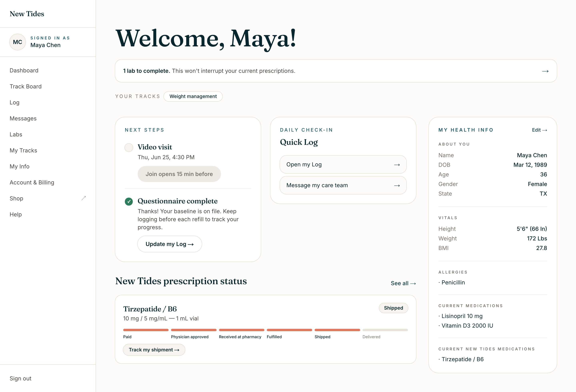Go to Track Board
Image resolution: width=576 pixels, height=392 pixels.
pyautogui.click(x=26, y=86)
